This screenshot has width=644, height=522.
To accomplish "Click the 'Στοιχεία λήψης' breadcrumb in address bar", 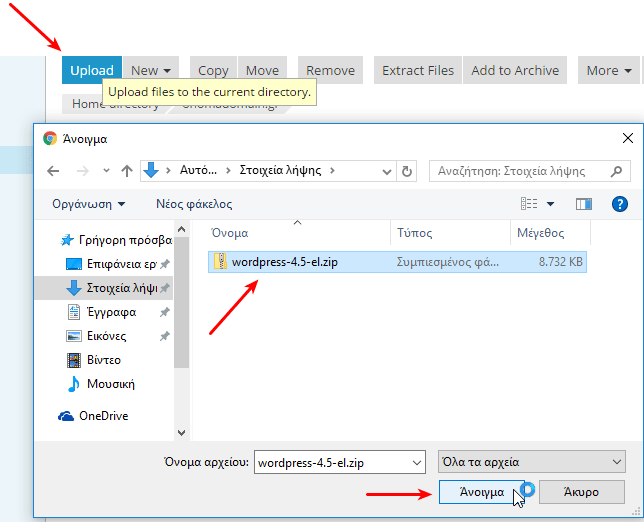I will point(280,170).
